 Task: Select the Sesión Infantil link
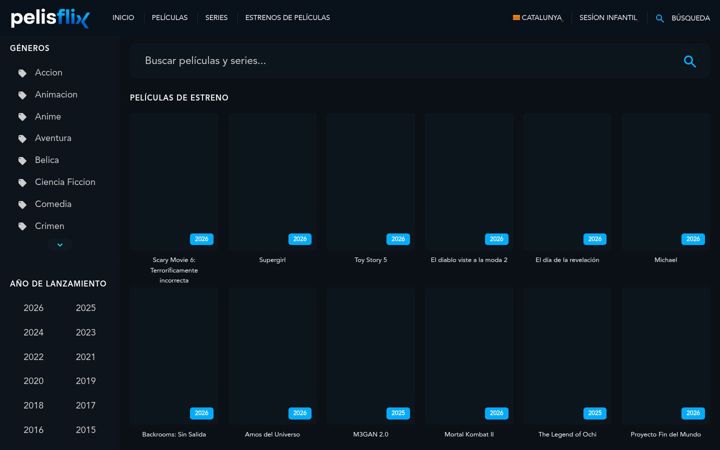pos(608,17)
